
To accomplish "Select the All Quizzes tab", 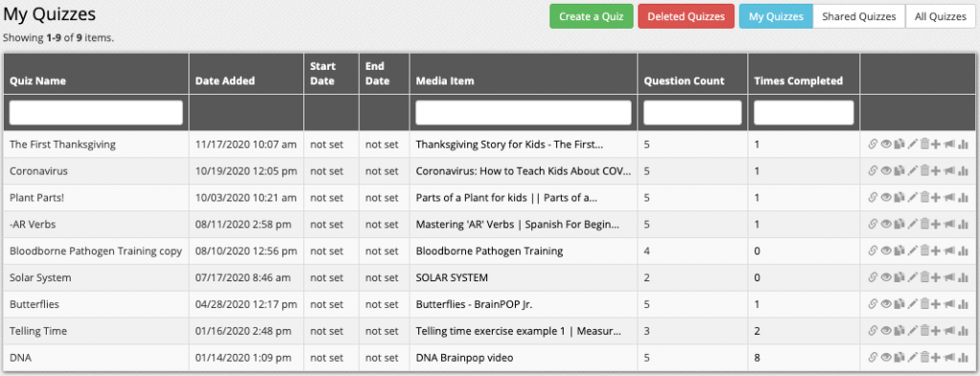I will pyautogui.click(x=941, y=16).
